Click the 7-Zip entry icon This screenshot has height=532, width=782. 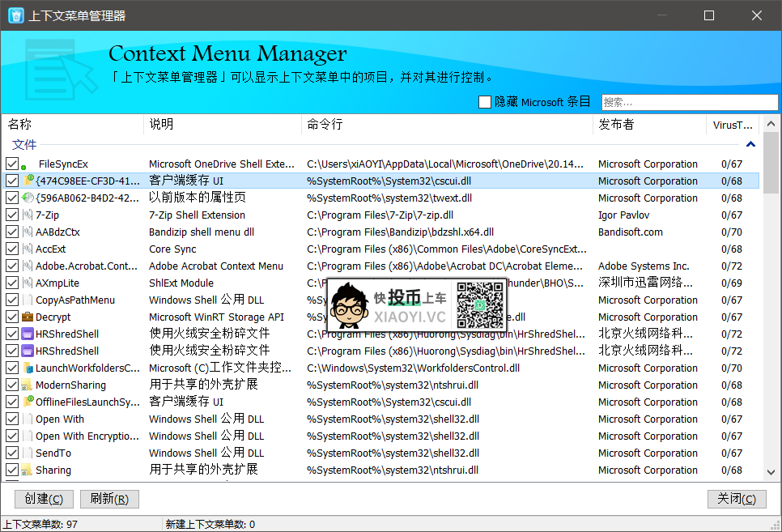pos(27,215)
